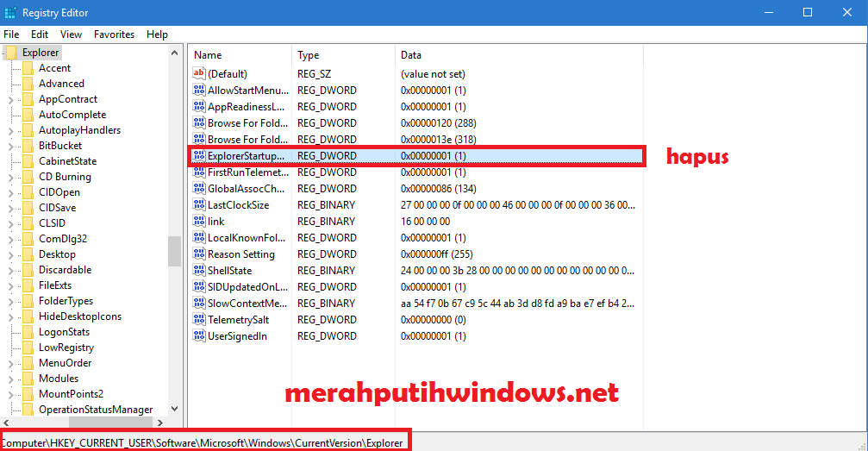Image resolution: width=868 pixels, height=451 pixels.
Task: Expand the MountPoints2 key
Action: pos(11,395)
